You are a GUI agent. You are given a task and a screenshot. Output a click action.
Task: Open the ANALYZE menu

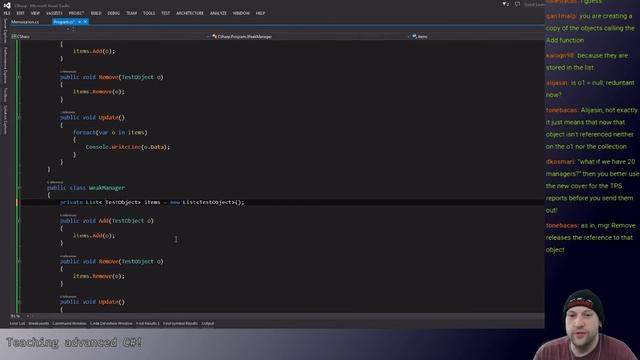(218, 13)
